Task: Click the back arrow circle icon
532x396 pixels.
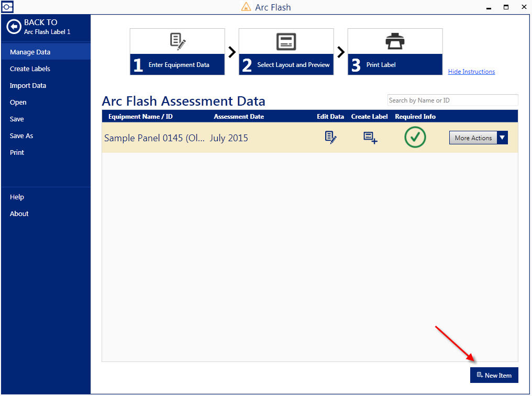Action: click(14, 27)
